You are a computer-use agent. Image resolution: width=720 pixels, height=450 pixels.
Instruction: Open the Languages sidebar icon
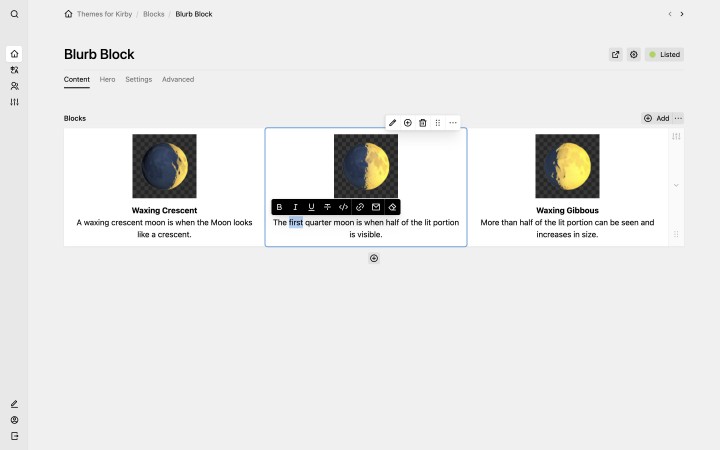tap(14, 70)
